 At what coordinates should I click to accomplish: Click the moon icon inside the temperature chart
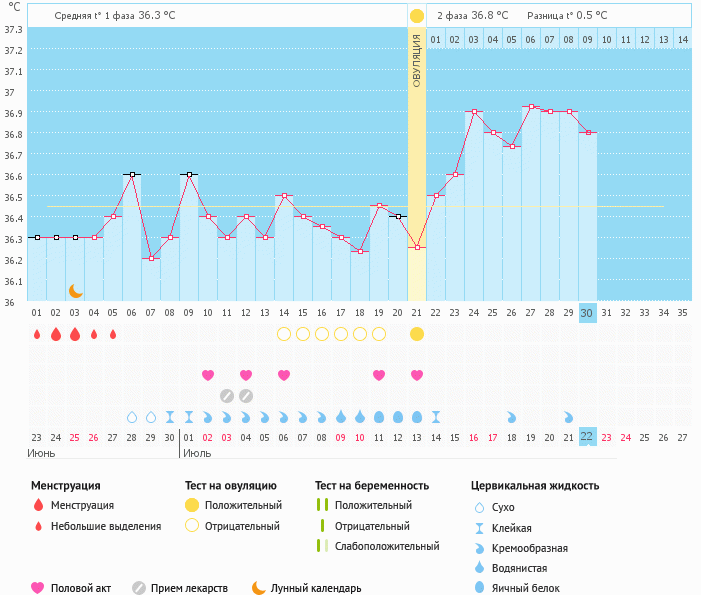(75, 291)
